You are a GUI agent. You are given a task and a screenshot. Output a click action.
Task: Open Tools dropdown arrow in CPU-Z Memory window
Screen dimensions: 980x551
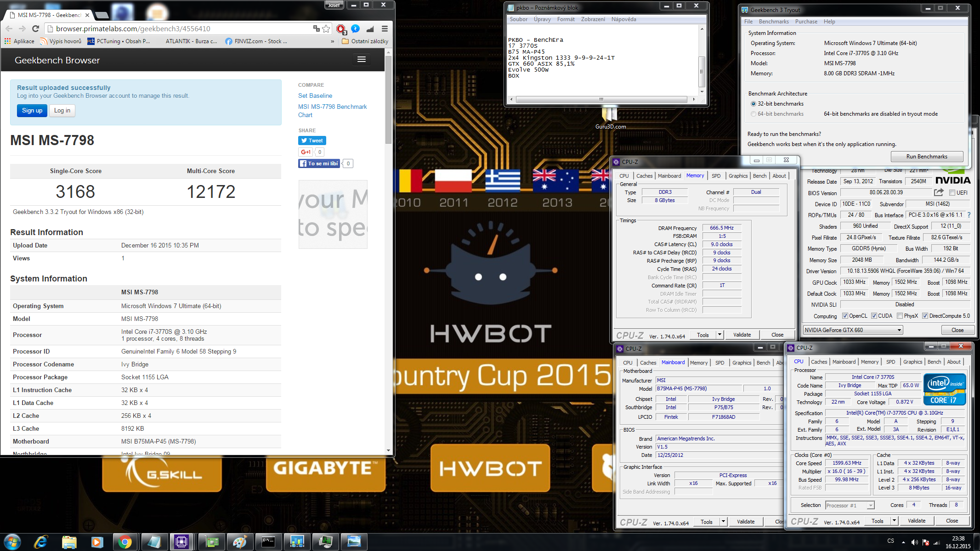(719, 335)
